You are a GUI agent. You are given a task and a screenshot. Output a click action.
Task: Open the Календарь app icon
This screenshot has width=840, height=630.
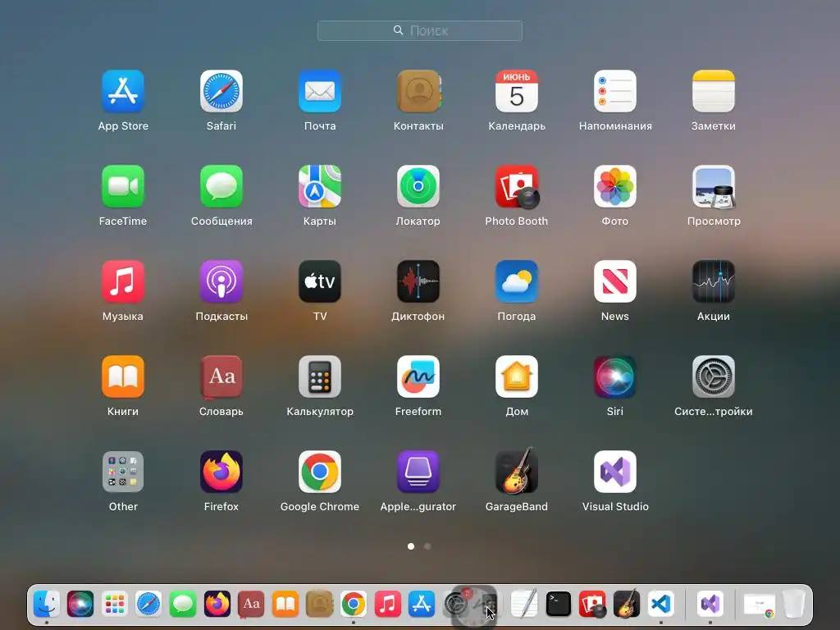point(517,91)
